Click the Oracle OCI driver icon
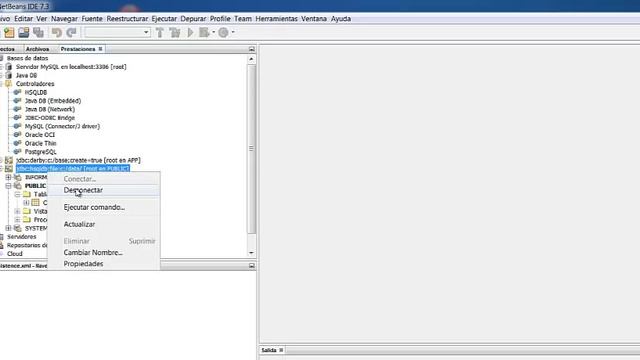Viewport: 640px width, 360px height. click(x=17, y=135)
